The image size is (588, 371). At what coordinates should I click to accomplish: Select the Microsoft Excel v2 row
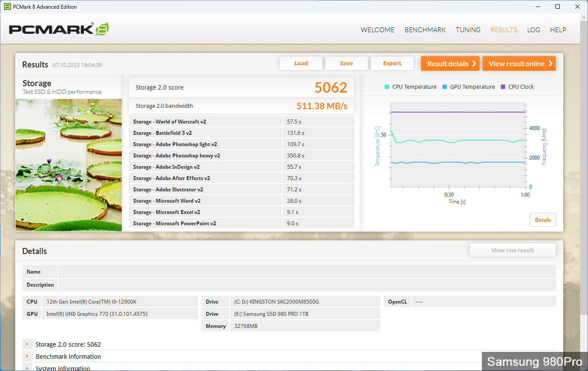241,212
